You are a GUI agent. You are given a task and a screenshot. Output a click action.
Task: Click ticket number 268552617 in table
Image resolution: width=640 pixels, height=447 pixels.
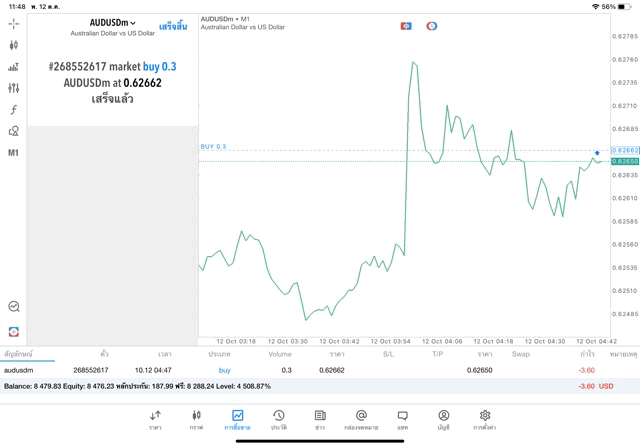click(x=91, y=370)
